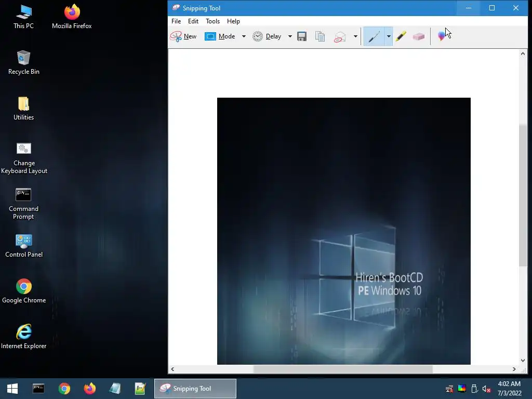Select the Internet Explorer desktop icon
The image size is (532, 399).
tap(24, 337)
